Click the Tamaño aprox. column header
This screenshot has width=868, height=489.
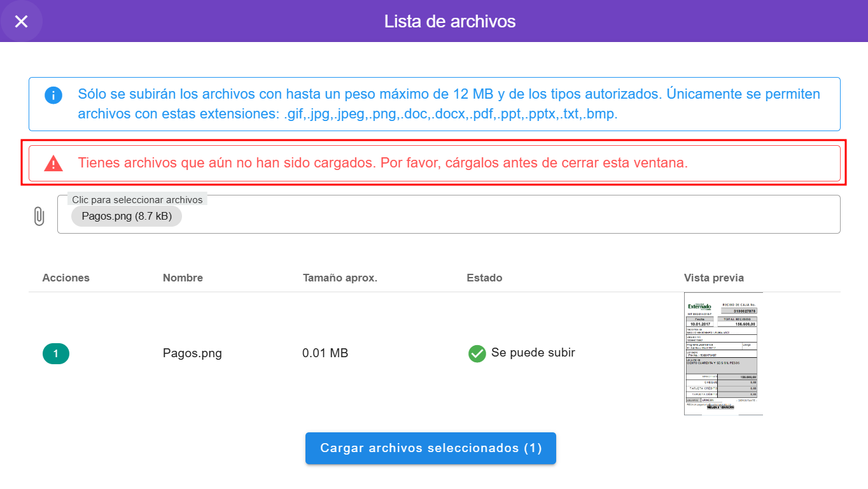tap(340, 278)
